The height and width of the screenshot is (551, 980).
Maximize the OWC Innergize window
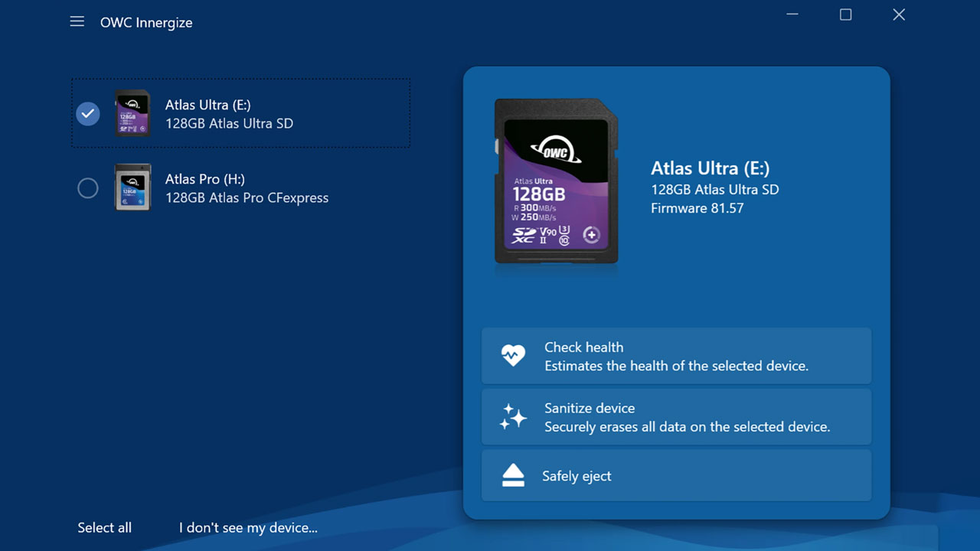[x=845, y=15]
